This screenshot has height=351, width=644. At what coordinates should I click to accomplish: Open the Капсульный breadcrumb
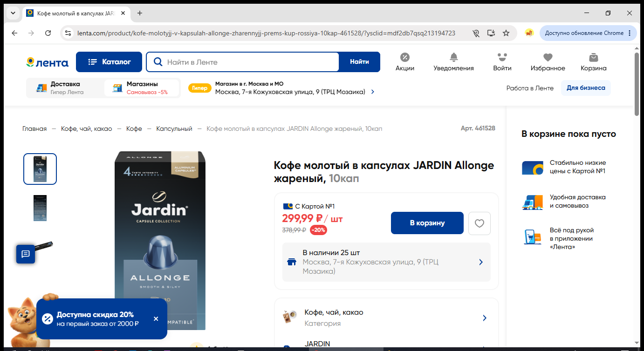(174, 128)
